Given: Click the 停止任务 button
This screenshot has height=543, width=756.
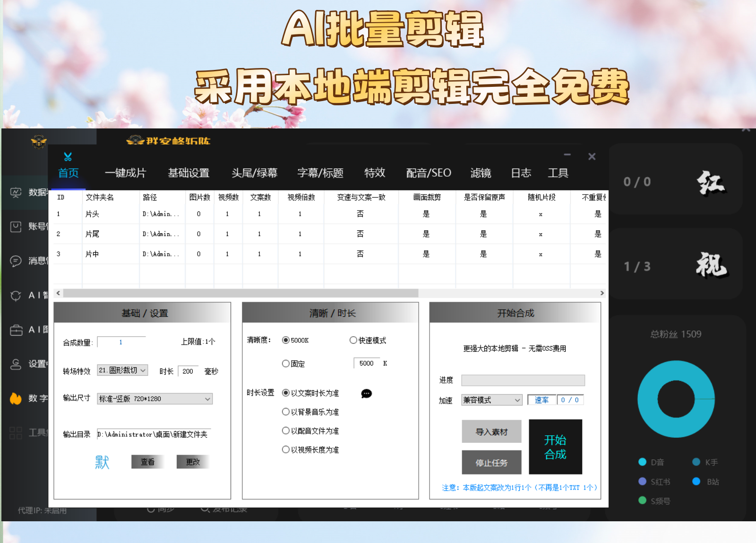Looking at the screenshot, I should 491,462.
